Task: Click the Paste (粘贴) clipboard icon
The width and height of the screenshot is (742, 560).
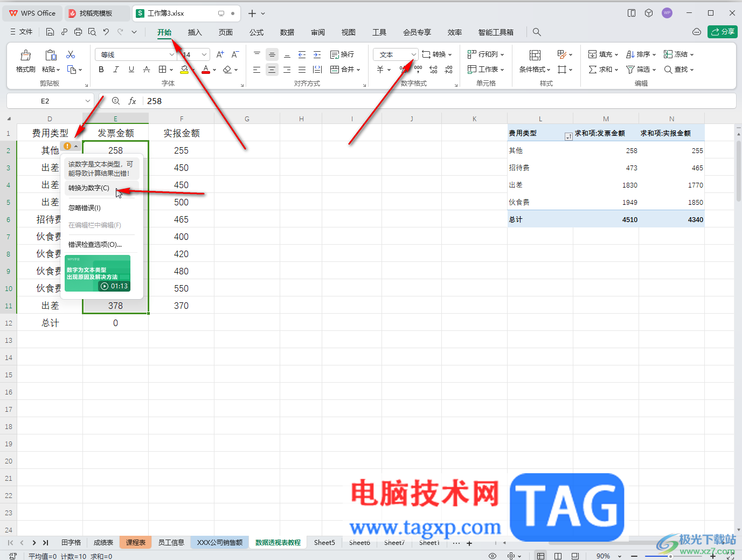Action: pos(51,55)
